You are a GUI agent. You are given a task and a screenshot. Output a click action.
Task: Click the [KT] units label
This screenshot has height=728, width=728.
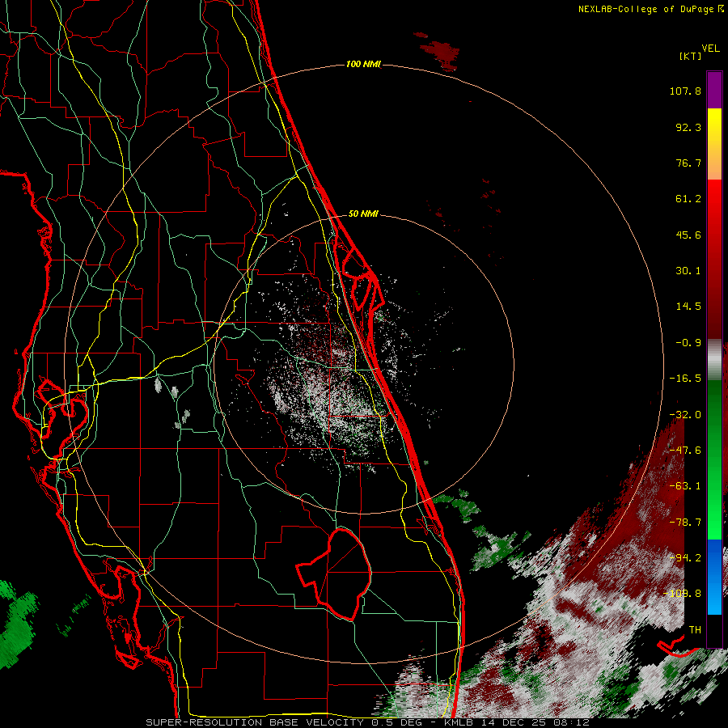(x=690, y=56)
